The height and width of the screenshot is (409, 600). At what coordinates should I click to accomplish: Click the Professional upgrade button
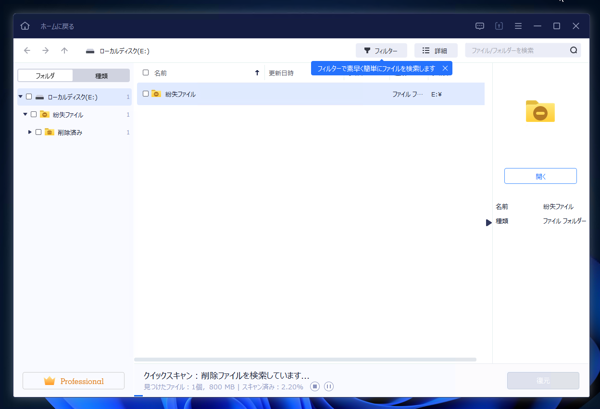coord(73,381)
